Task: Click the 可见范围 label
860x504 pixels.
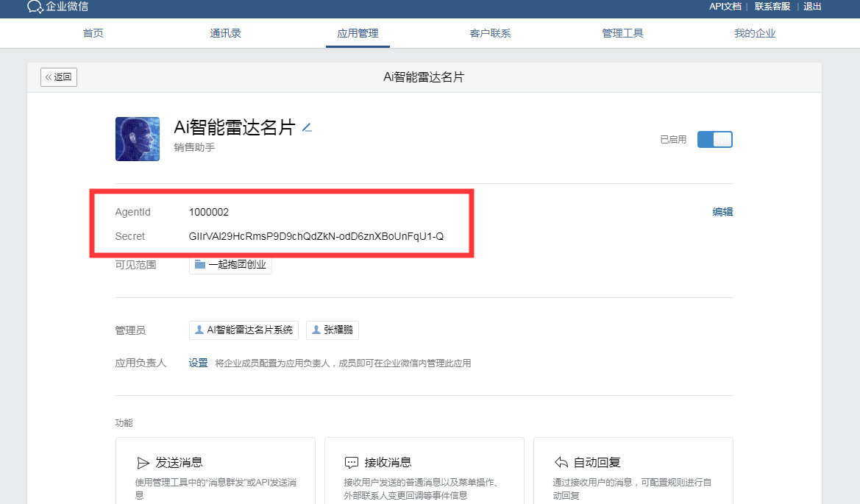Action: click(135, 265)
